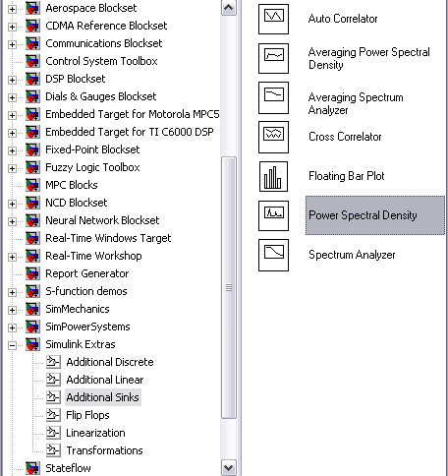Viewport: 448px width, 476px height.
Task: Expand the DSP Blockset tree node
Action: (x=12, y=80)
